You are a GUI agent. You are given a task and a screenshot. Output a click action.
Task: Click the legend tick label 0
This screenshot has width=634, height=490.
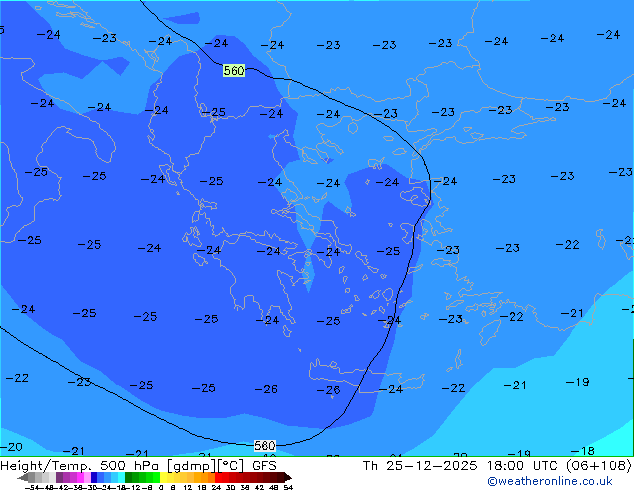point(161,487)
